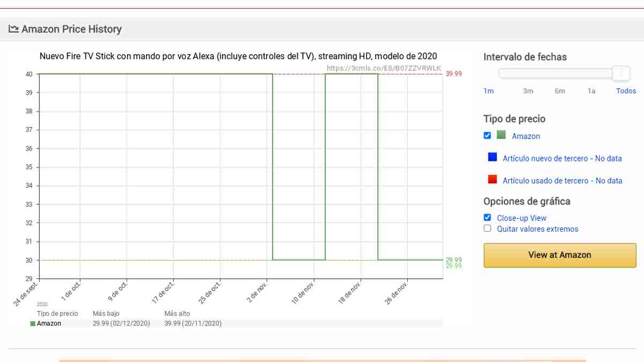
Task: Uncheck the Amazon price type checkbox
Action: click(x=487, y=136)
